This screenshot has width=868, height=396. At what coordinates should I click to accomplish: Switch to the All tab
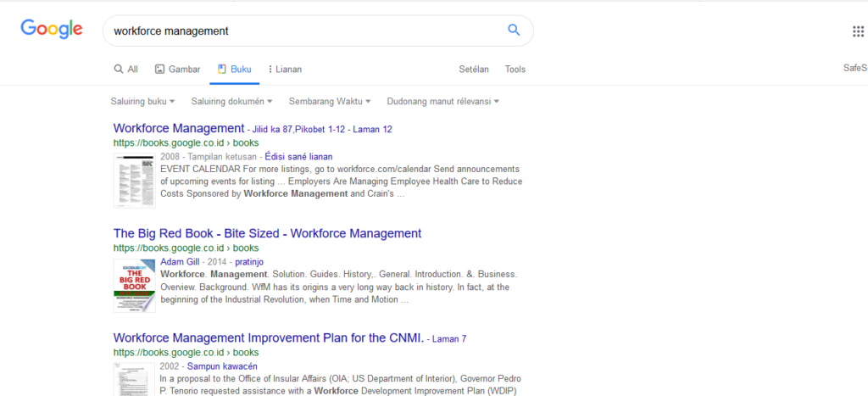click(x=126, y=70)
